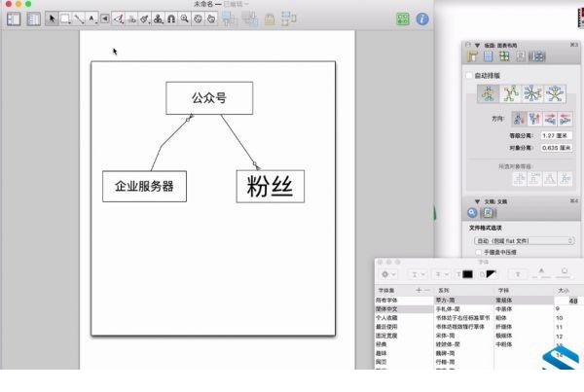Select the 粉丝 box on canvas

271,187
